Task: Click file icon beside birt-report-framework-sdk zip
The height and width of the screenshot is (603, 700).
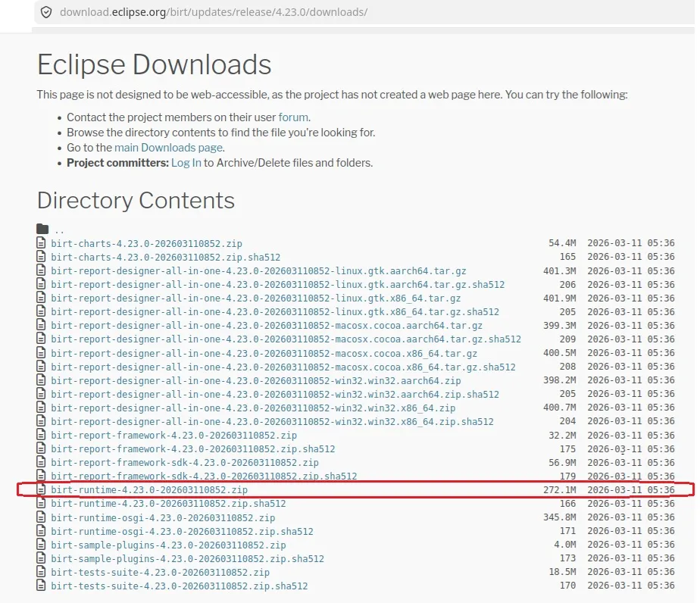Action: click(x=42, y=462)
